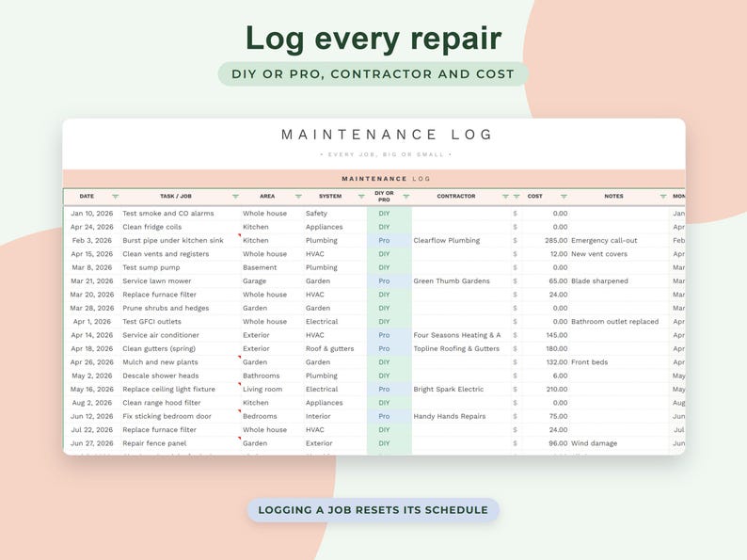
Task: Select the 'Bathrooms' area cell
Action: tap(272, 376)
